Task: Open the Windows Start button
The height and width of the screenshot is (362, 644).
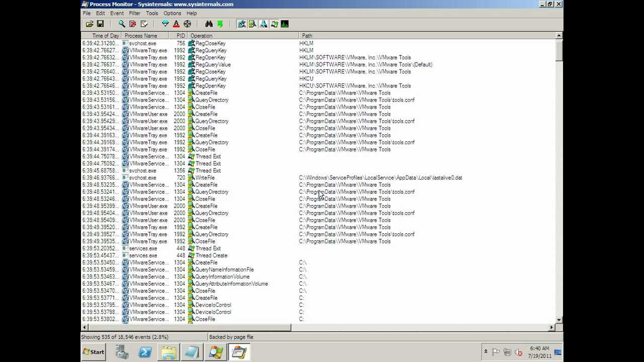Action: 94,352
